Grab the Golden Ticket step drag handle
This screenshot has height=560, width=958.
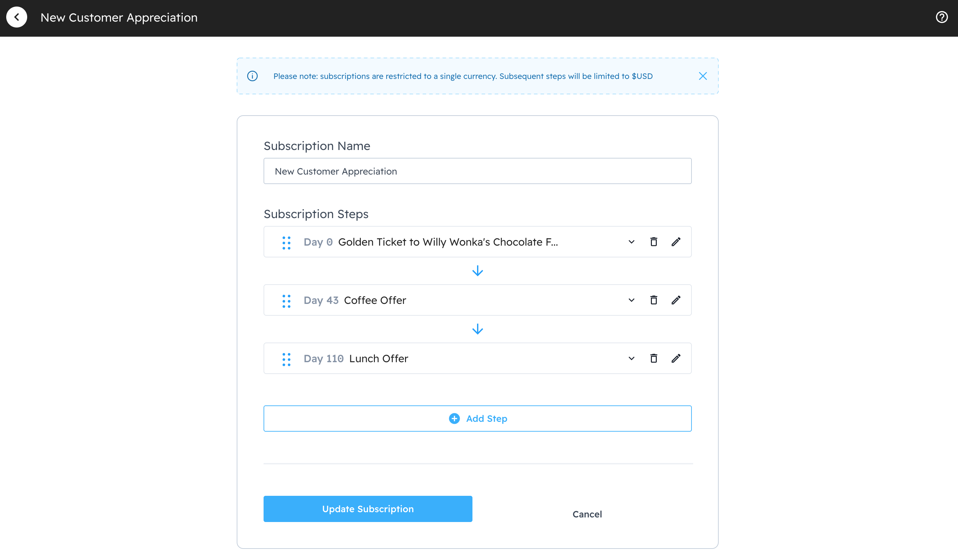pyautogui.click(x=286, y=243)
